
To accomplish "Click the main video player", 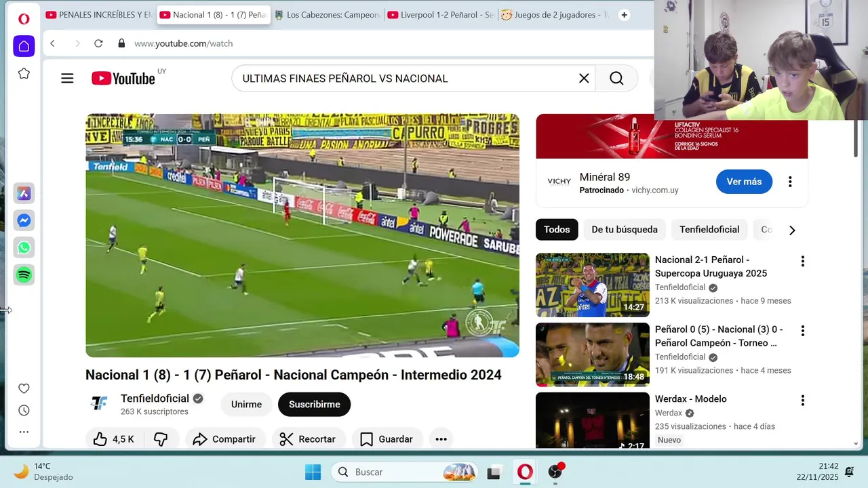I will click(x=302, y=235).
